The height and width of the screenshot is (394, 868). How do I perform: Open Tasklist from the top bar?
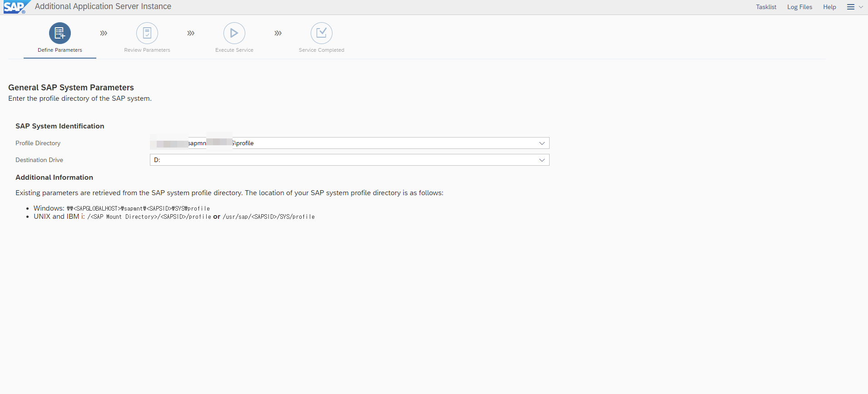pos(766,7)
